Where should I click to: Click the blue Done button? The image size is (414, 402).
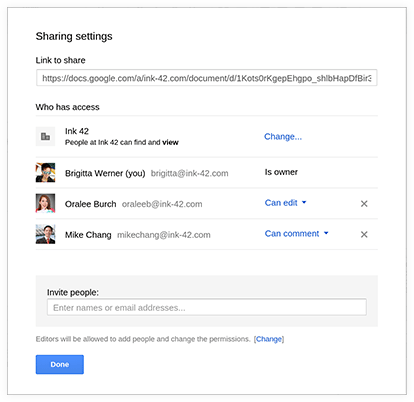coord(60,364)
